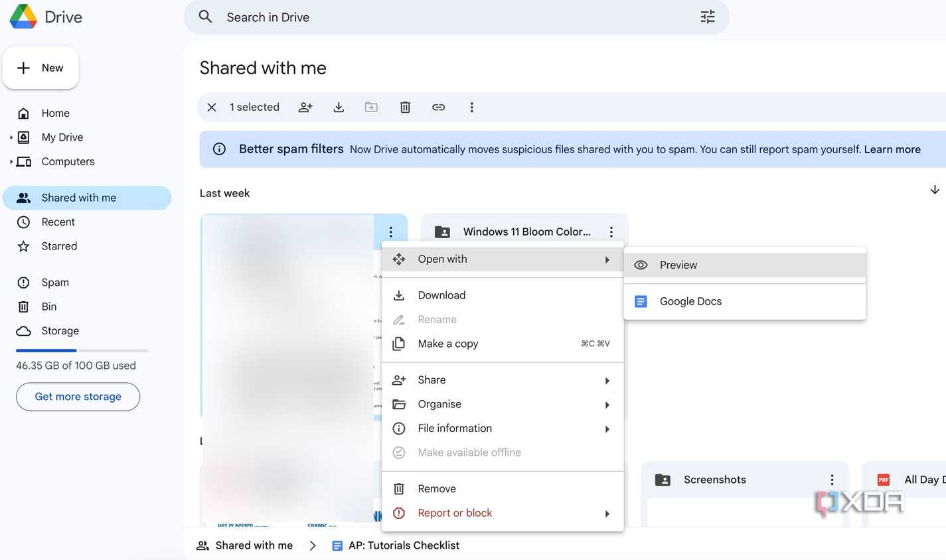Click the Screenshots folder name
The width and height of the screenshot is (946, 560).
(715, 480)
